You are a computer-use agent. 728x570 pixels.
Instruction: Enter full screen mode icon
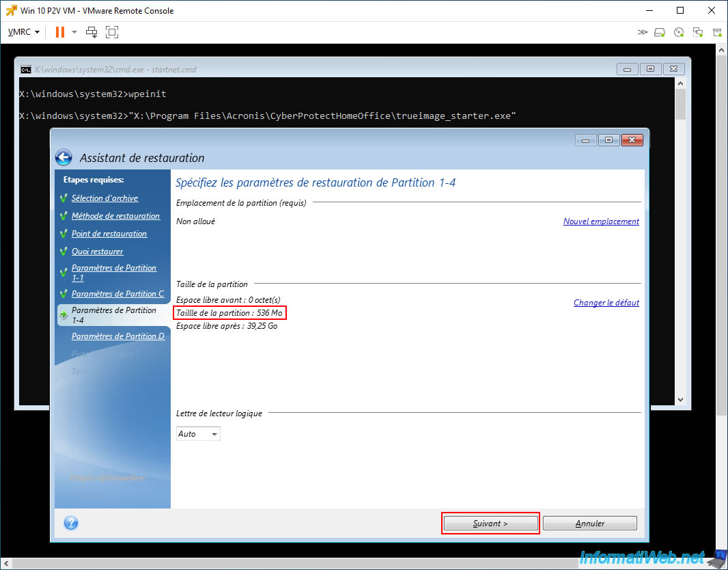(112, 32)
